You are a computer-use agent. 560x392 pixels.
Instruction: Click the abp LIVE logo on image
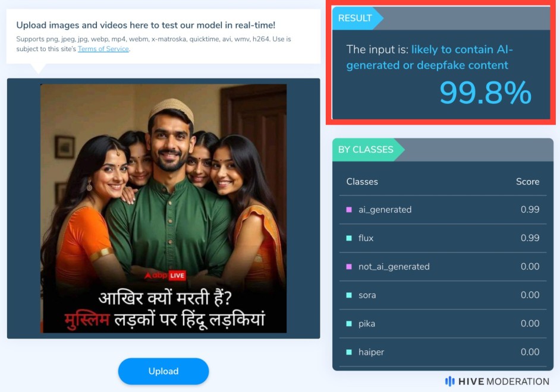[165, 276]
